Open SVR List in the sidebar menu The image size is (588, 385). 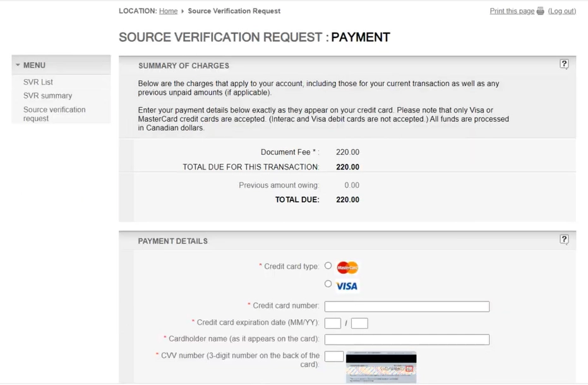[38, 82]
